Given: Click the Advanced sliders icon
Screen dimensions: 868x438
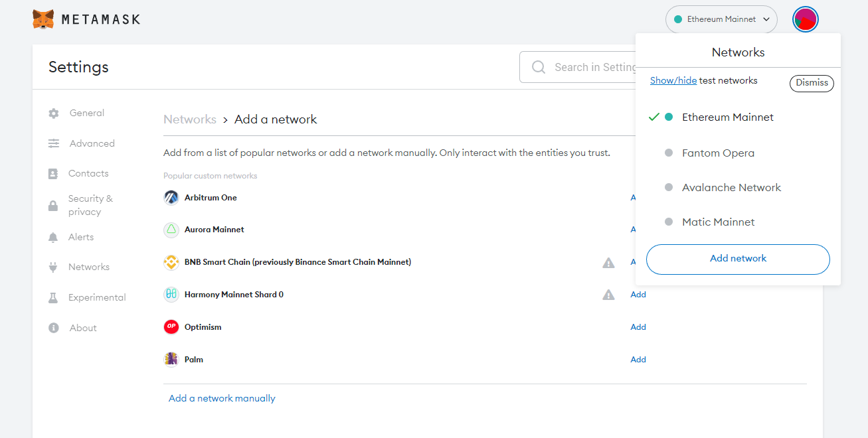Looking at the screenshot, I should (54, 143).
